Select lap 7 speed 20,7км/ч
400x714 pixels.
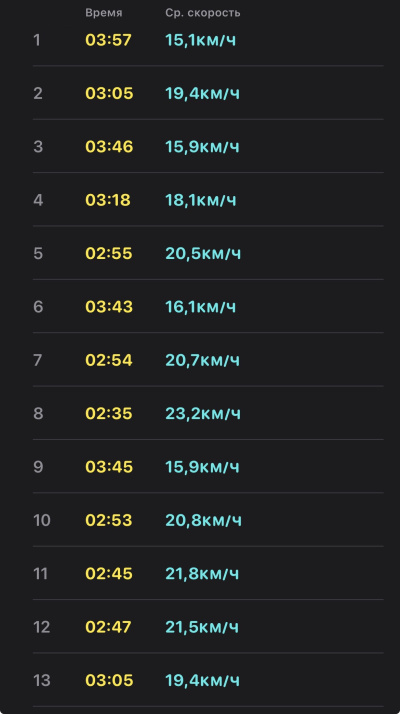point(203,361)
